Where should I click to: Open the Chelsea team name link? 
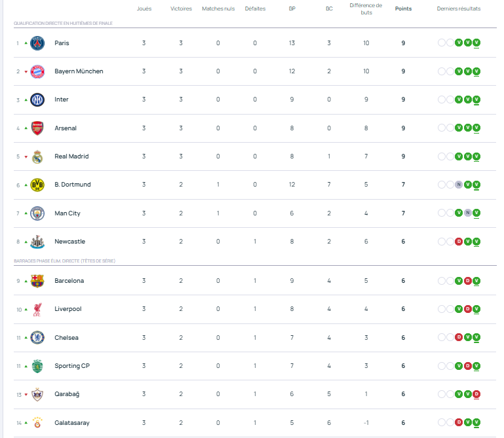click(x=66, y=338)
